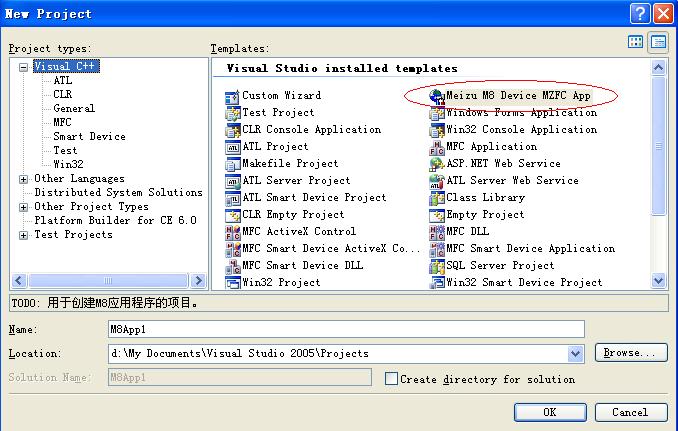Select Distributed System Solutions type
The height and width of the screenshot is (431, 678).
(118, 192)
